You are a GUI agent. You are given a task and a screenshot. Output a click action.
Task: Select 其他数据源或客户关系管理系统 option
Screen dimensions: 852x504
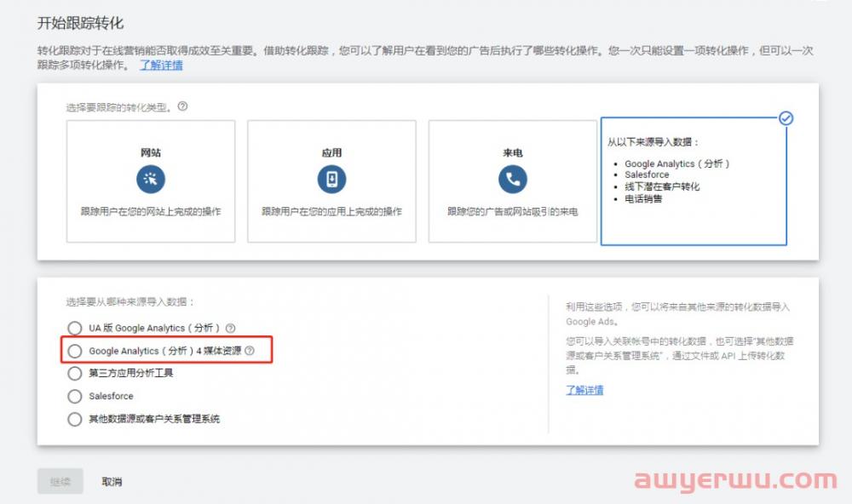pyautogui.click(x=75, y=419)
